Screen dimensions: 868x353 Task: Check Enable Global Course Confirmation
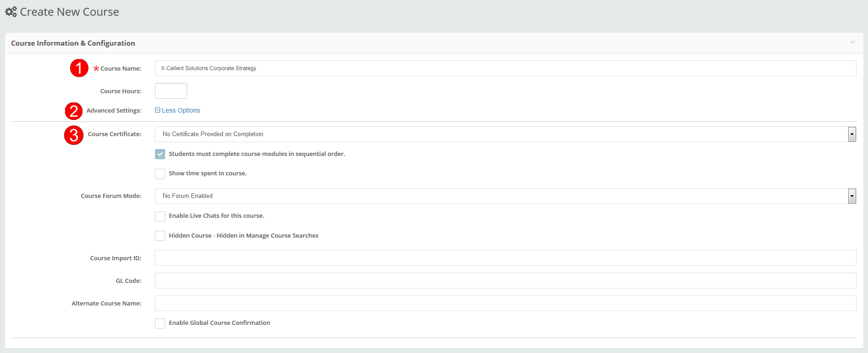160,323
